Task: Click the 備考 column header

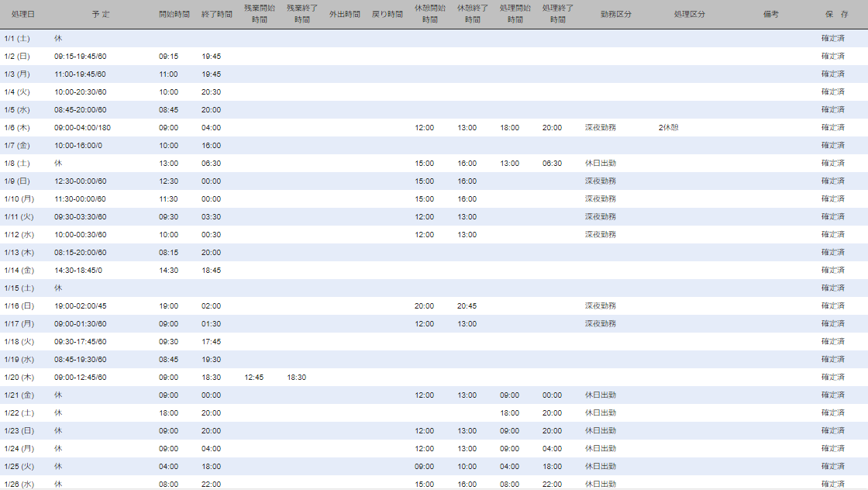Action: click(x=770, y=15)
